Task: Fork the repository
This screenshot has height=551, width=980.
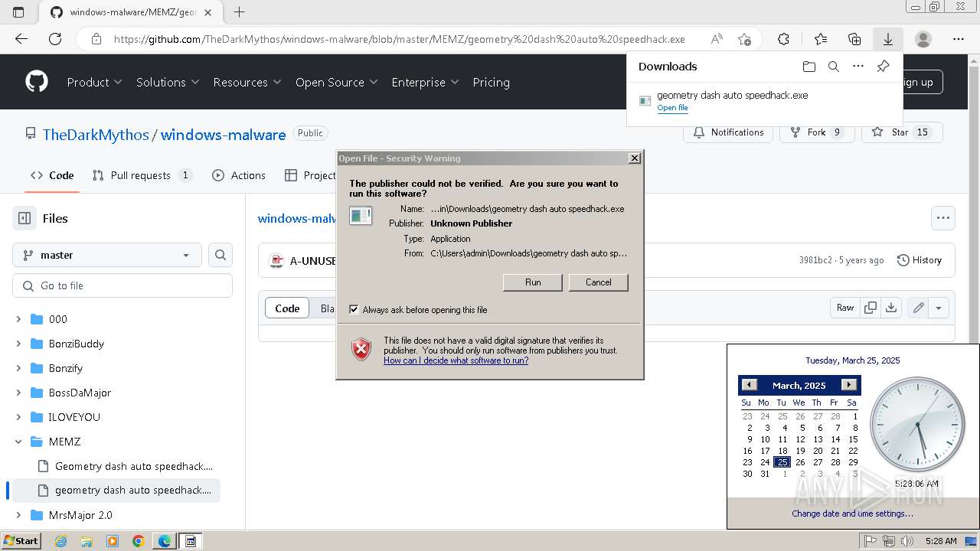Action: 816,132
